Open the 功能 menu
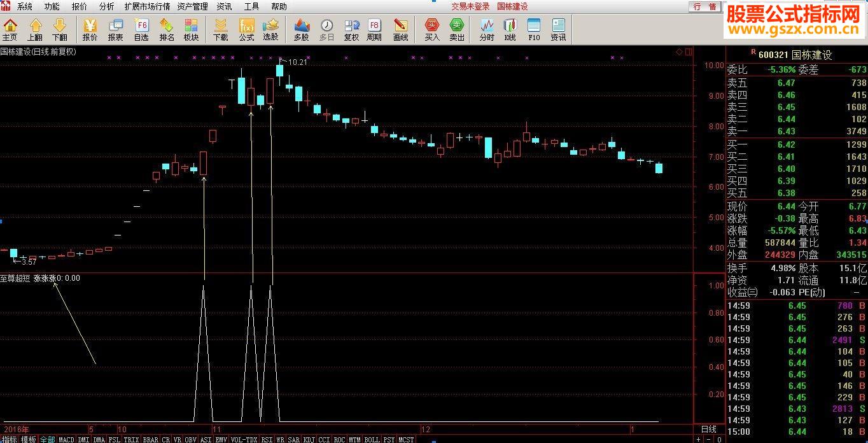This screenshot has height=443, width=868. coord(52,6)
